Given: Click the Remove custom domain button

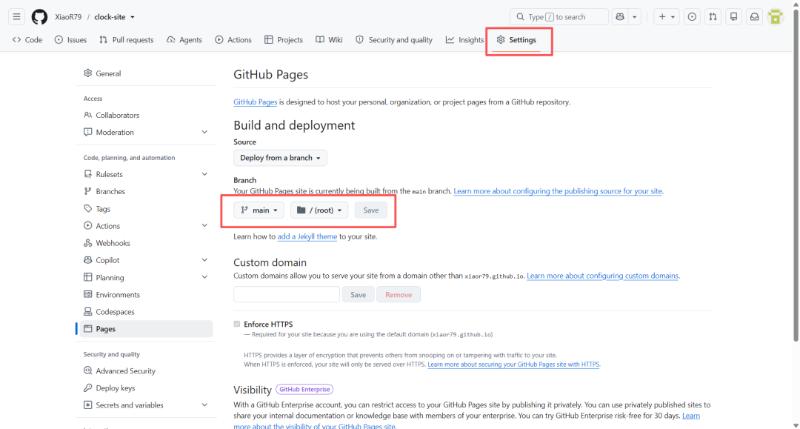Looking at the screenshot, I should point(398,295).
